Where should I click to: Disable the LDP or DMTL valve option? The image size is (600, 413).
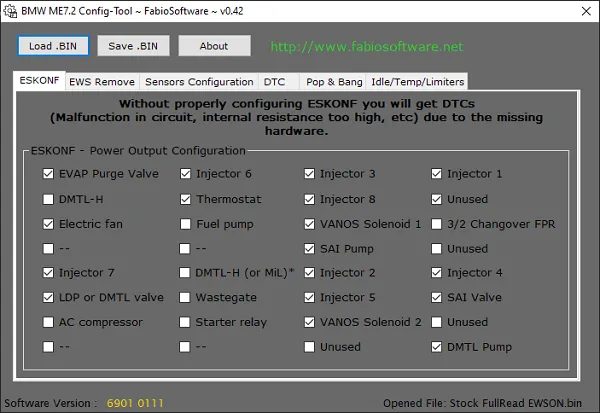point(48,297)
